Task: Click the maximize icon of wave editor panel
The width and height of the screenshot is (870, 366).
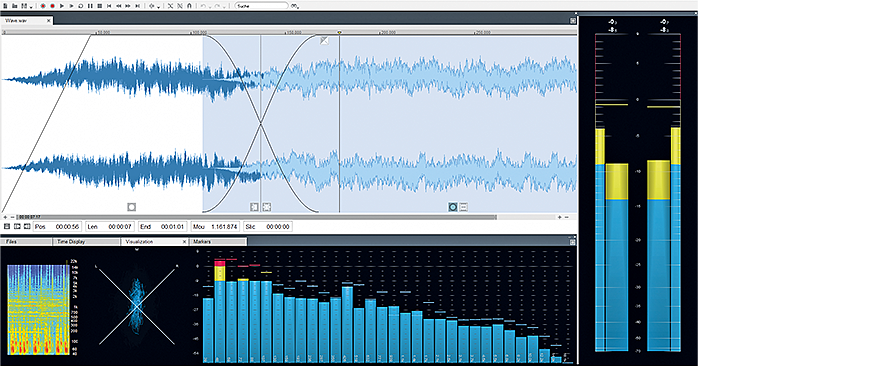Action: pyautogui.click(x=573, y=21)
